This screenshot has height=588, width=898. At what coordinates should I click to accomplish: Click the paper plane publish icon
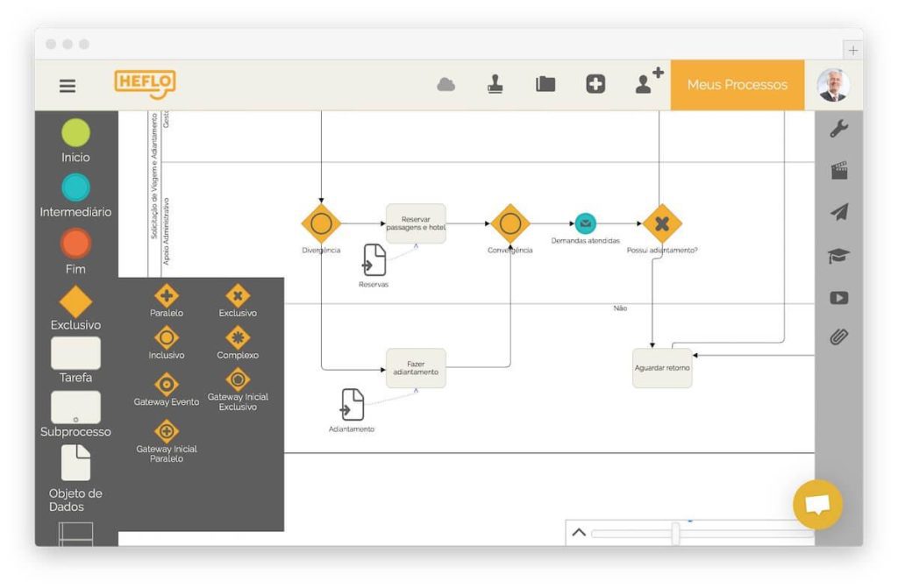(838, 213)
